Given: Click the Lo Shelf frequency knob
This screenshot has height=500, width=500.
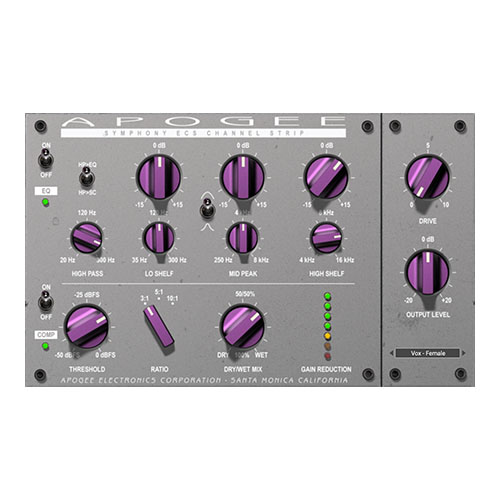Looking at the screenshot, I should (159, 238).
